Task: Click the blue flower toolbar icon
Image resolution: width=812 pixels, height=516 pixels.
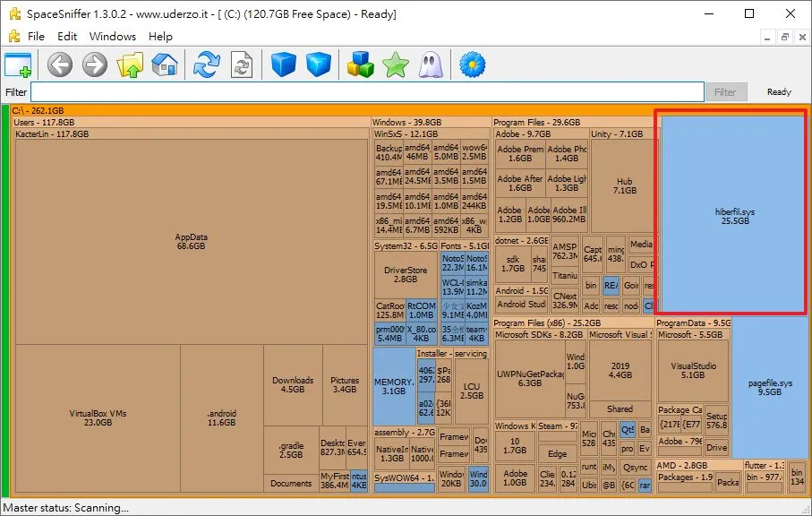Action: (x=473, y=65)
